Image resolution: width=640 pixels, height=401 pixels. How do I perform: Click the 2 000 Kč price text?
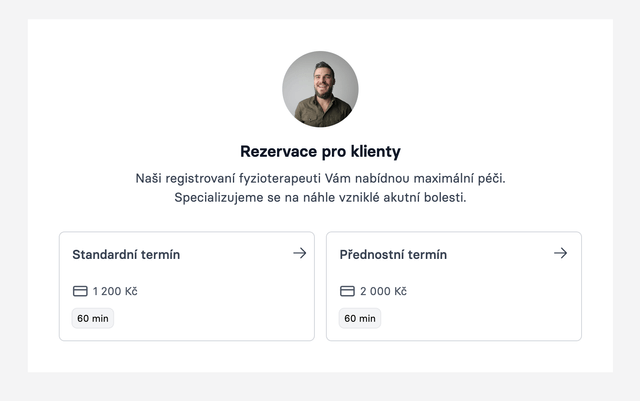[x=383, y=291]
